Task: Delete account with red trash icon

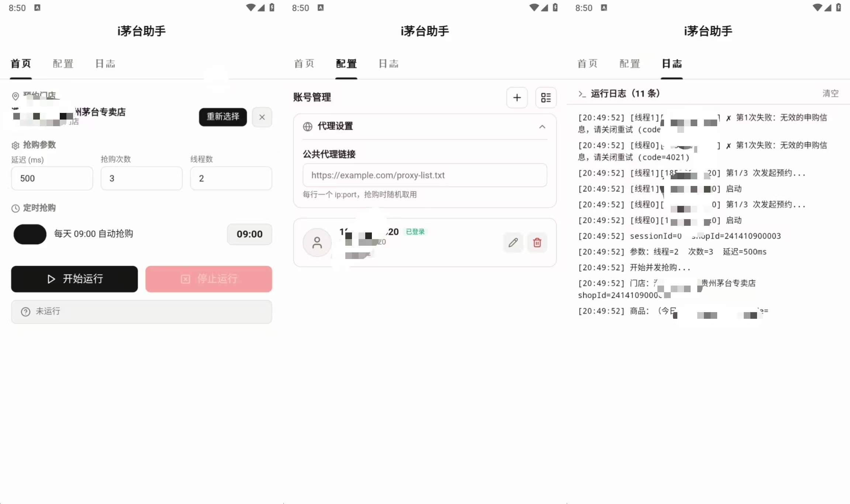Action: 537,242
